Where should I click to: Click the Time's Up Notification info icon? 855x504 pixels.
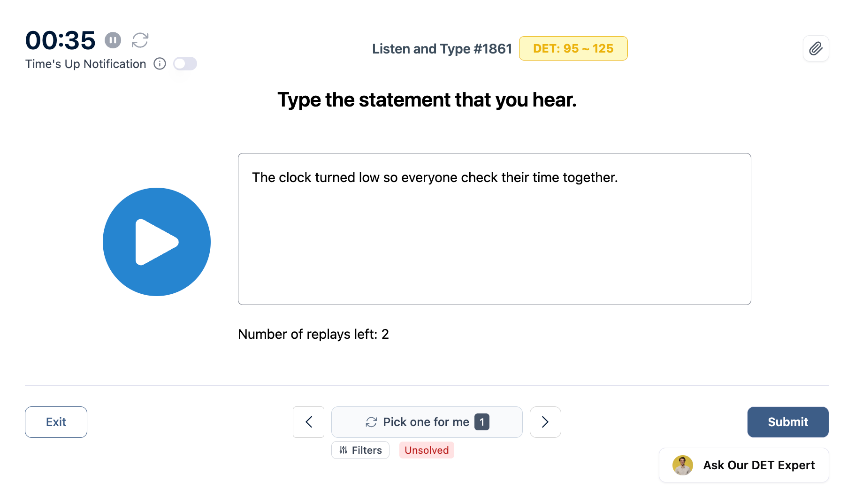click(160, 64)
